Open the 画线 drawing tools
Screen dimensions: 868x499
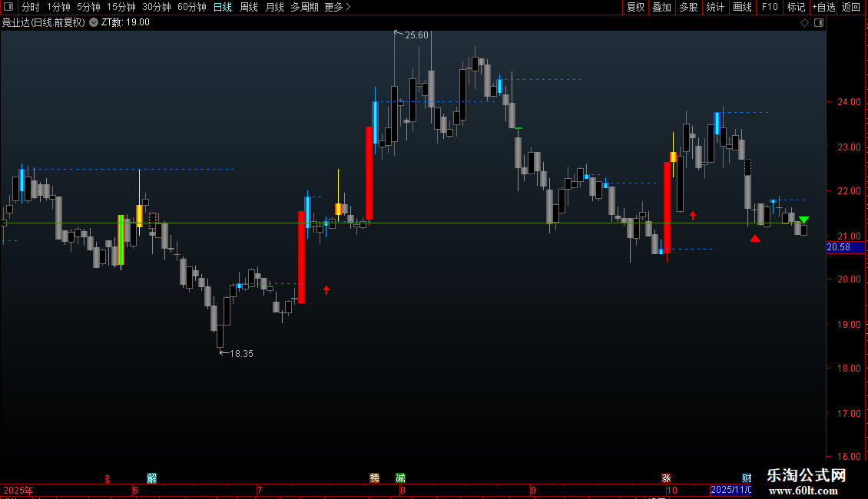(x=742, y=7)
